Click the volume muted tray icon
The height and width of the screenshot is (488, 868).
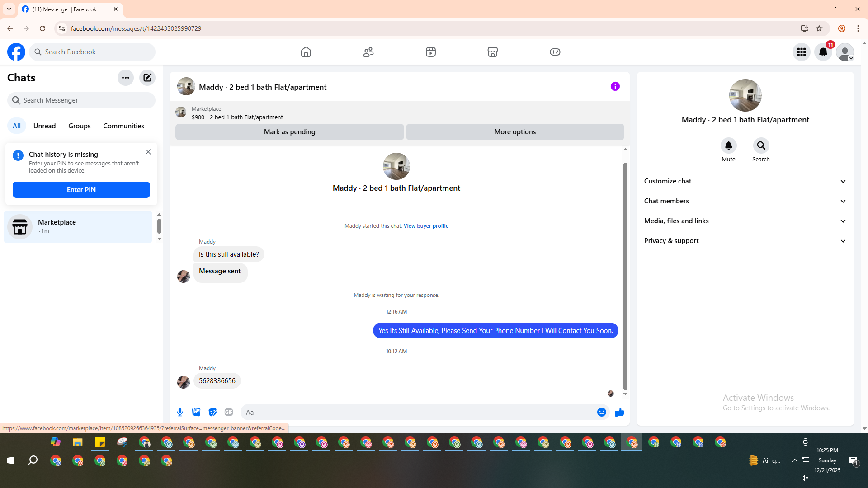(805, 478)
